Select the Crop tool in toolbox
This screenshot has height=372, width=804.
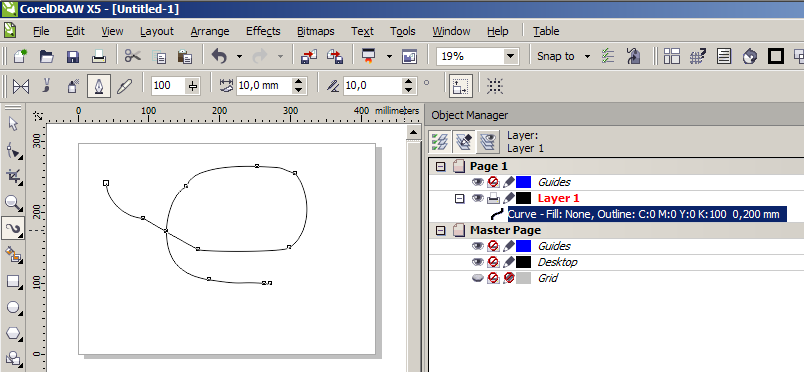coord(13,177)
